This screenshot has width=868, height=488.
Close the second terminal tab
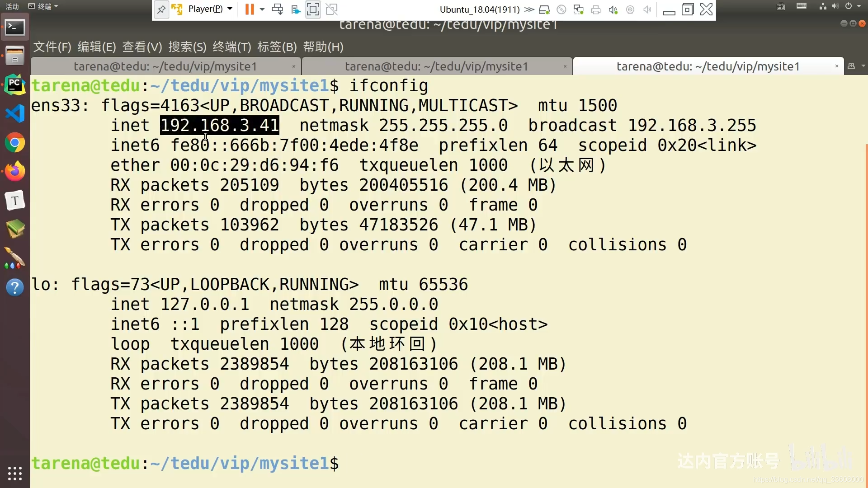click(565, 66)
